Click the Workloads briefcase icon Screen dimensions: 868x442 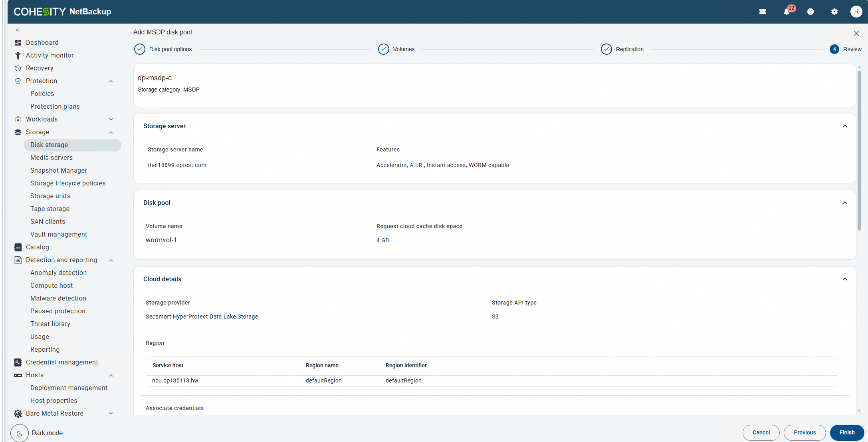click(x=18, y=119)
